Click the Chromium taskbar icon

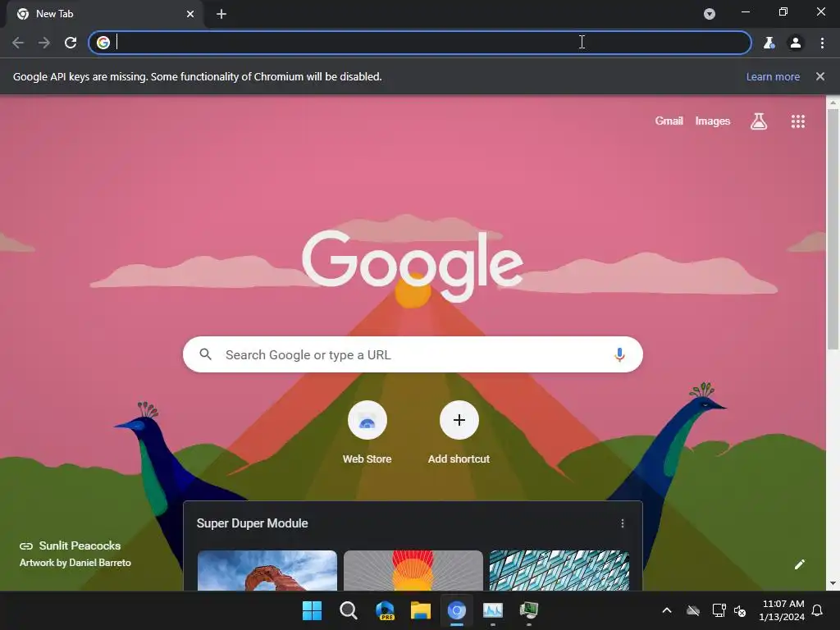pyautogui.click(x=456, y=610)
